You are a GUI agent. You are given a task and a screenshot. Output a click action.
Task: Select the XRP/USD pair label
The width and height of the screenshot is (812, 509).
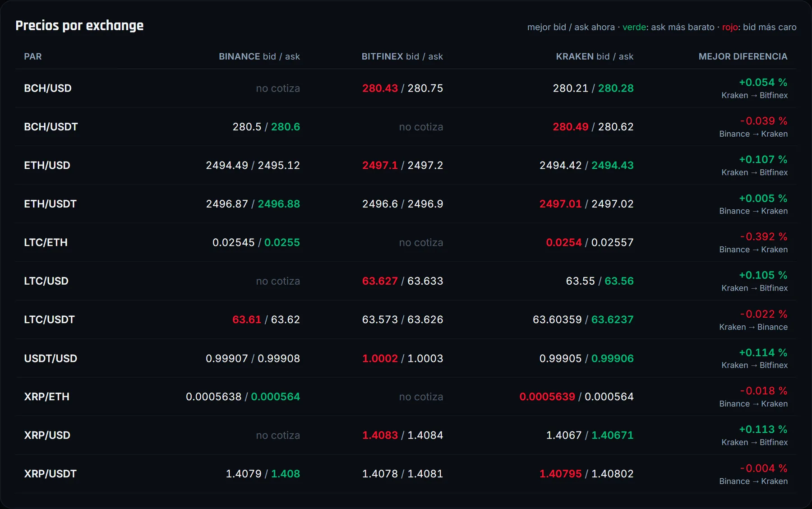pos(47,435)
